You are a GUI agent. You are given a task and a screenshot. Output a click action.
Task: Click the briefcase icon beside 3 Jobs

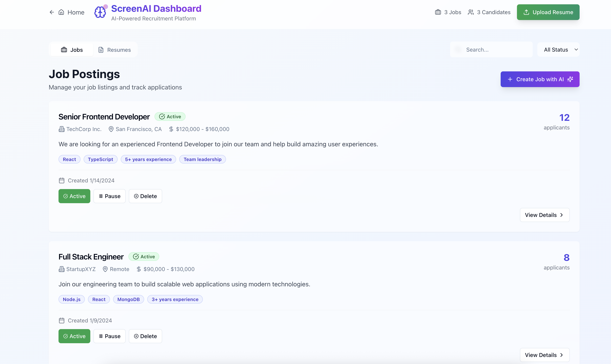coord(438,12)
